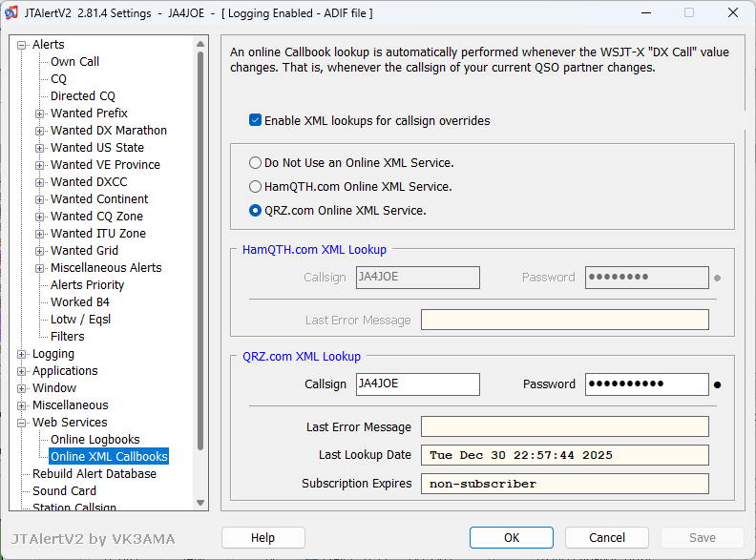Click the Subscription Expires field

point(565,484)
